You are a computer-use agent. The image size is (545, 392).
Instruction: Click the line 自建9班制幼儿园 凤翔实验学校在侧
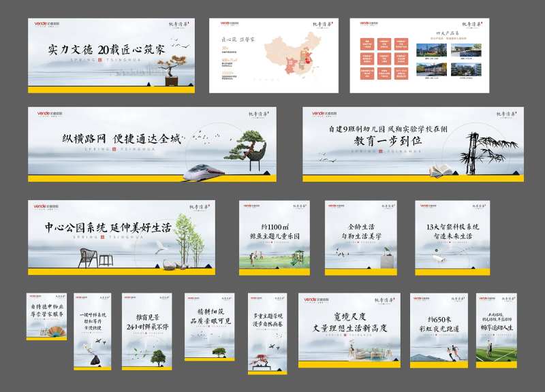tap(388, 129)
